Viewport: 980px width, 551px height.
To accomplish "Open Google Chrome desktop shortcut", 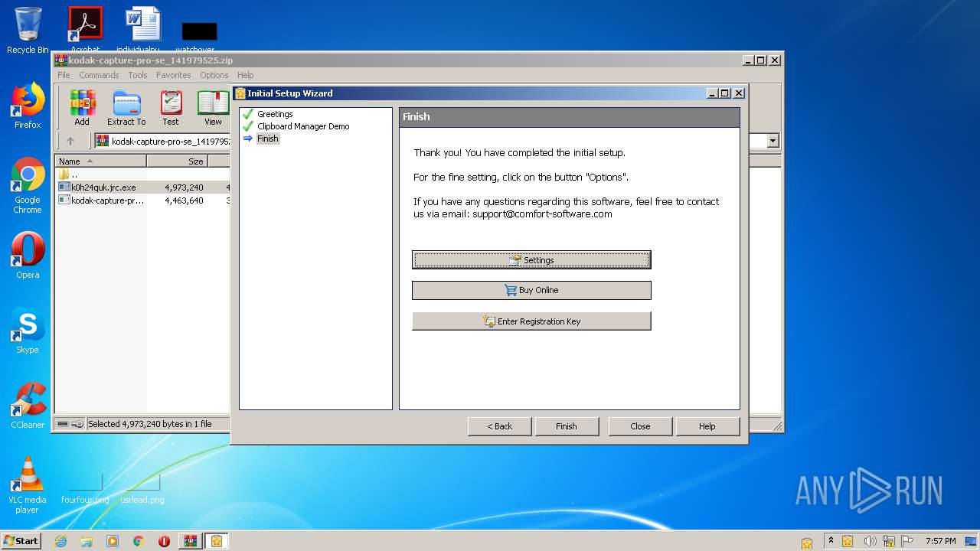I will pos(28,186).
